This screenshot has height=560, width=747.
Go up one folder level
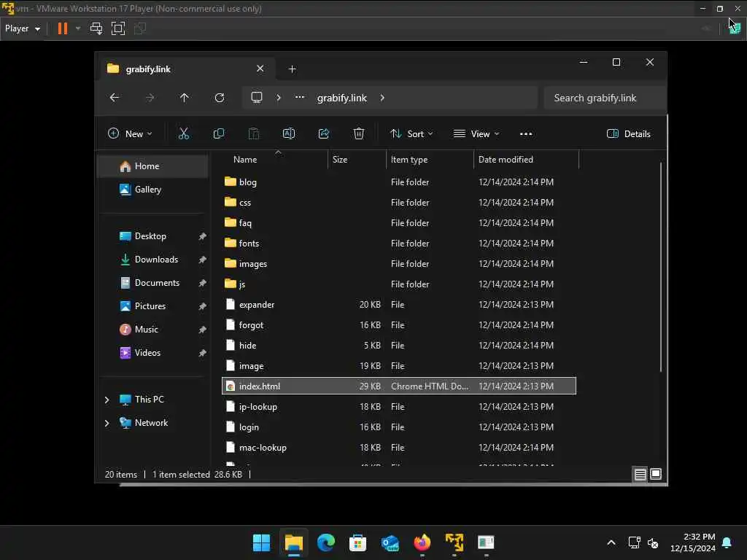(185, 98)
